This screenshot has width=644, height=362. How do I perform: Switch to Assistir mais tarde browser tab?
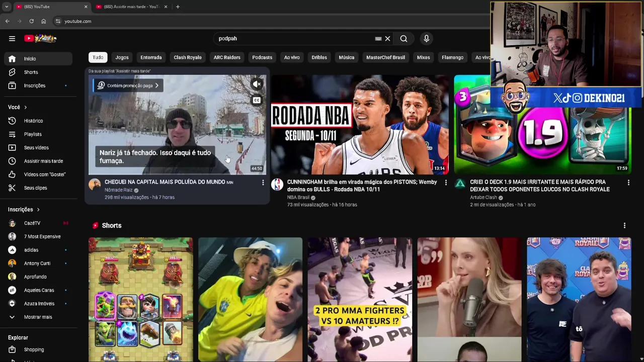click(132, 7)
